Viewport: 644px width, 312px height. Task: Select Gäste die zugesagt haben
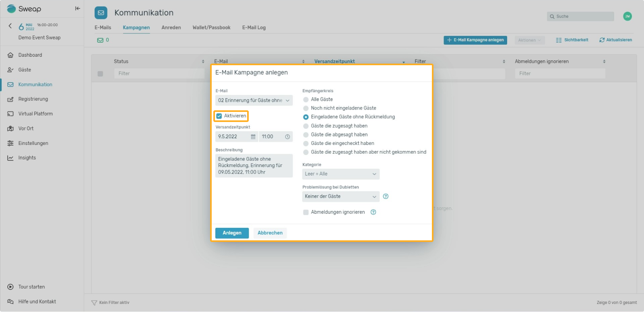pos(306,126)
